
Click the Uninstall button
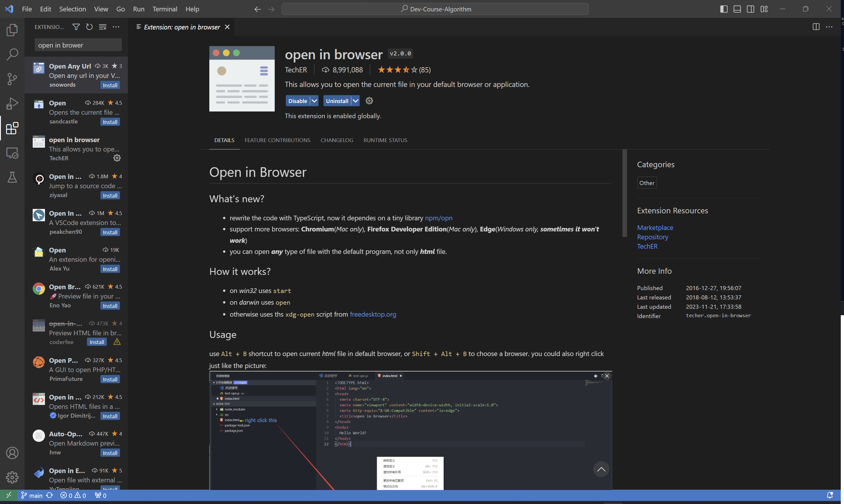click(337, 101)
